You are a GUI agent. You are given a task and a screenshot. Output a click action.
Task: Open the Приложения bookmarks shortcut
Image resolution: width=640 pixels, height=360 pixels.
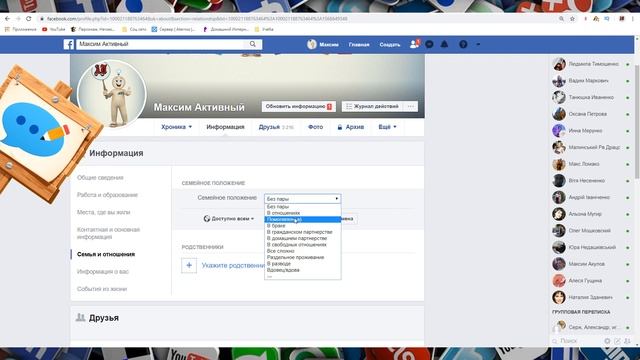tap(20, 29)
